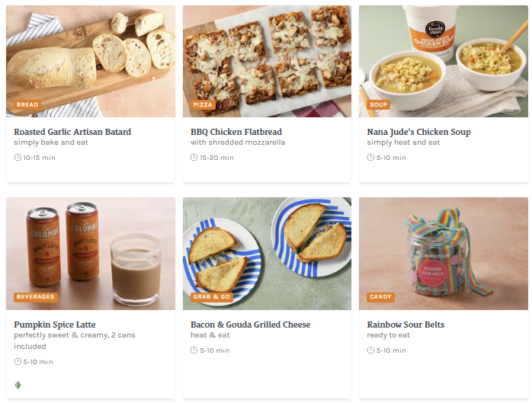Viewport: 532px width, 403px height.
Task: Select the PIZZA category badge
Action: pos(203,105)
